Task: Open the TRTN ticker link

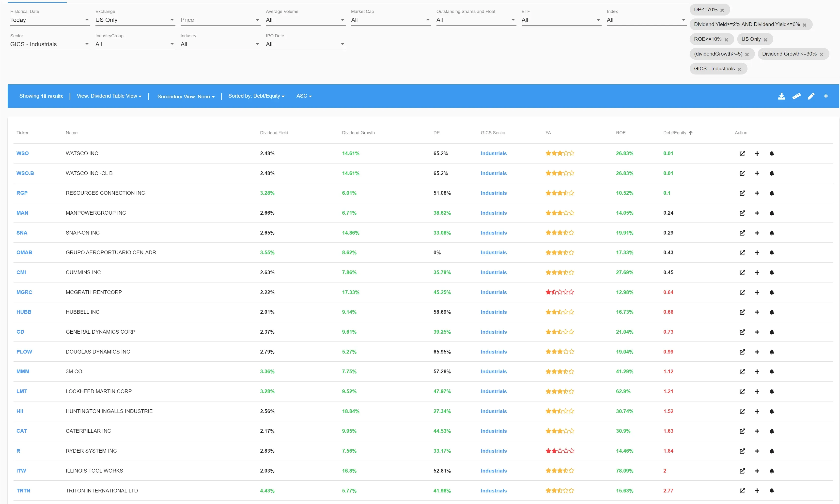Action: [x=23, y=490]
